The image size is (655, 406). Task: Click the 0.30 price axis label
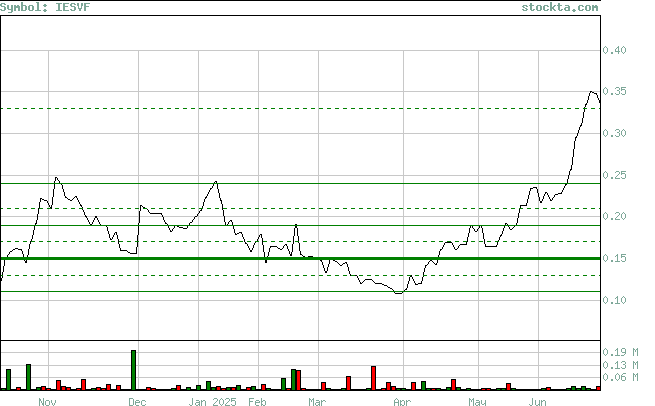coord(614,133)
